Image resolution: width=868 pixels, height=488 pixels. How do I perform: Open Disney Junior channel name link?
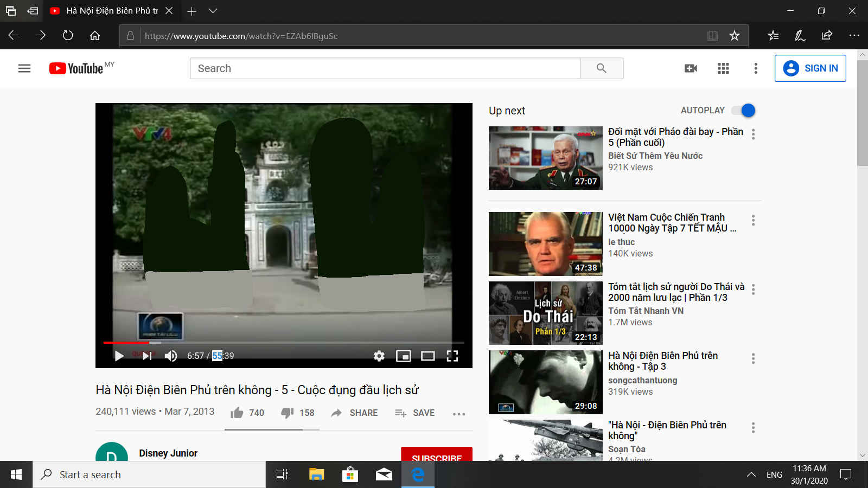pyautogui.click(x=168, y=453)
